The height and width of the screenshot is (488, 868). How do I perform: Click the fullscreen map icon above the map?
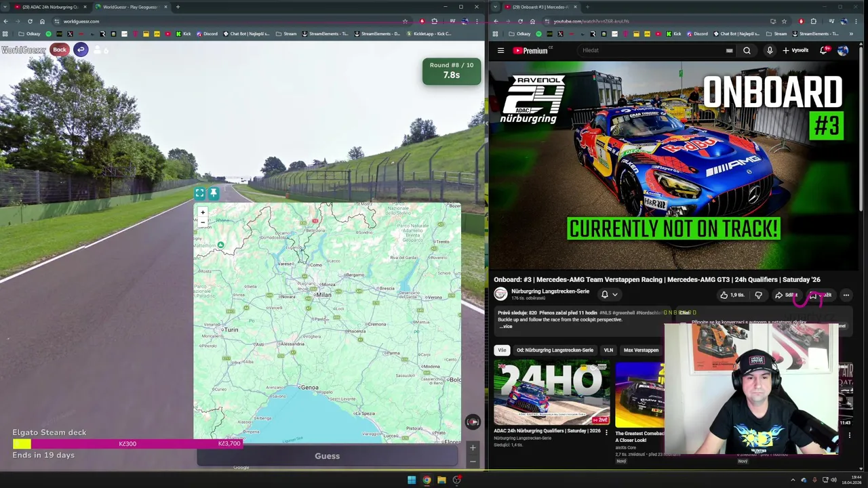click(x=199, y=193)
